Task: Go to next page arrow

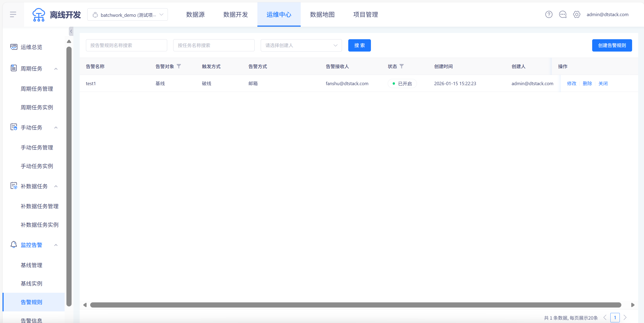Action: pyautogui.click(x=625, y=317)
